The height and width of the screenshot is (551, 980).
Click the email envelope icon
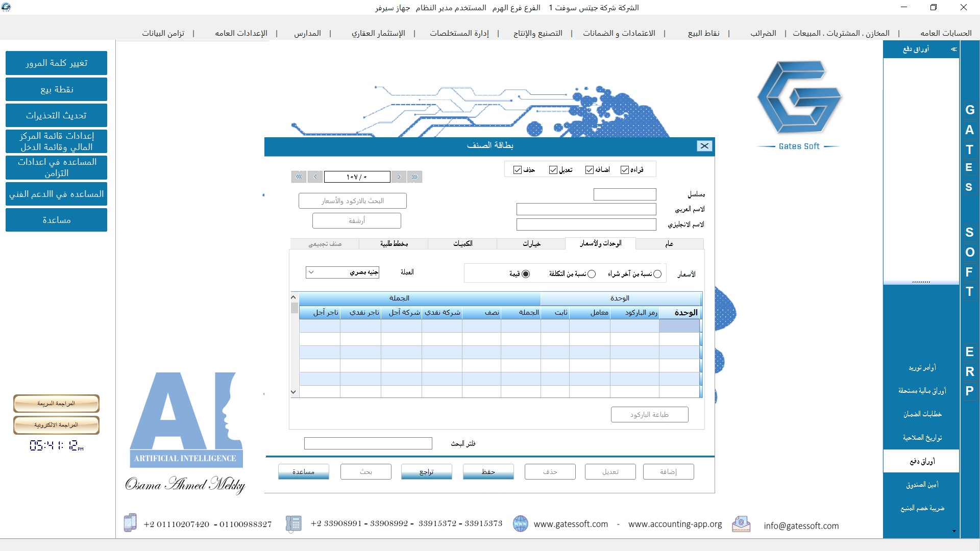(x=741, y=523)
